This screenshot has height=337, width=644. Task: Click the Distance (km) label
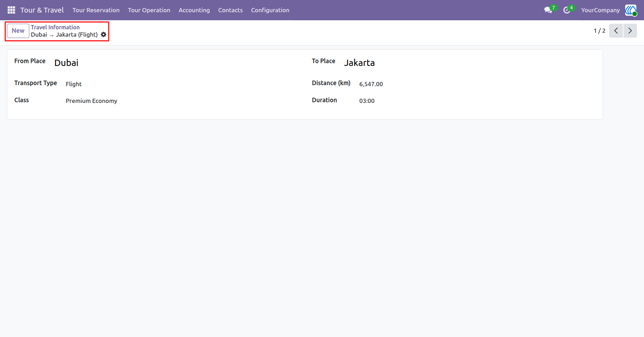pyautogui.click(x=331, y=83)
